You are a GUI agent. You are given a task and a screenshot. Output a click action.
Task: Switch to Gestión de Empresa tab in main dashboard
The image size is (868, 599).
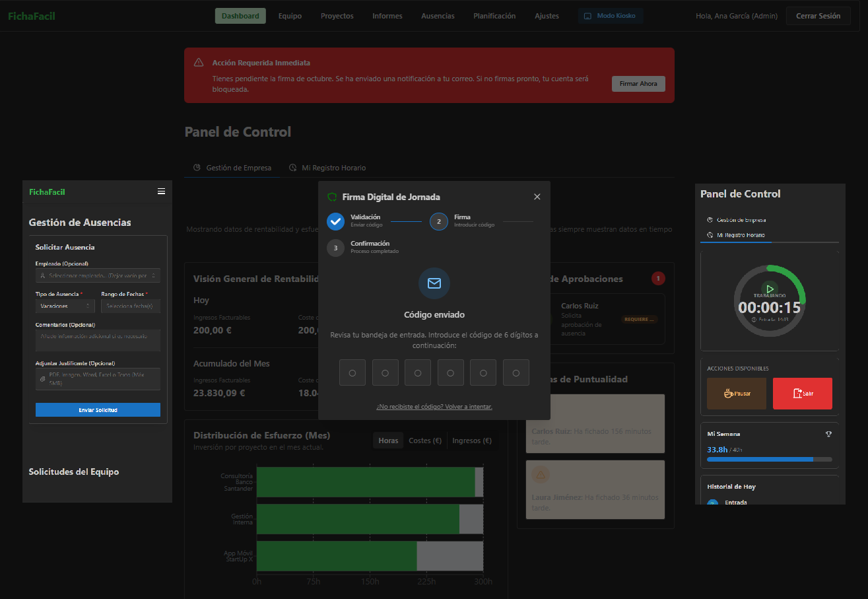232,168
